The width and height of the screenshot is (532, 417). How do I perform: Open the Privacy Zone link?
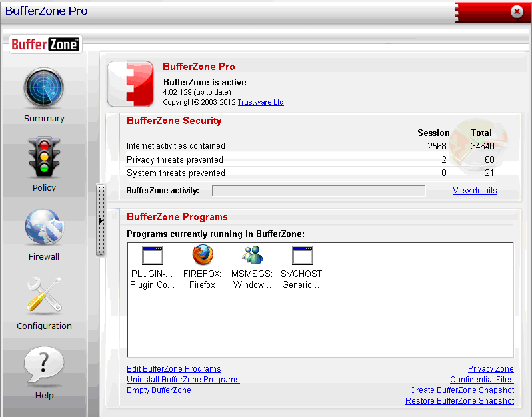491,369
